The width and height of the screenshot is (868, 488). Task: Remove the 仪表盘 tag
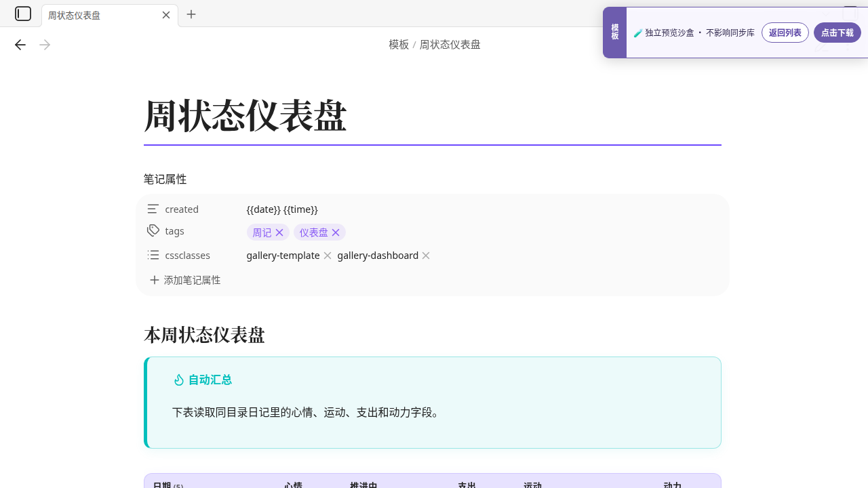coord(336,232)
